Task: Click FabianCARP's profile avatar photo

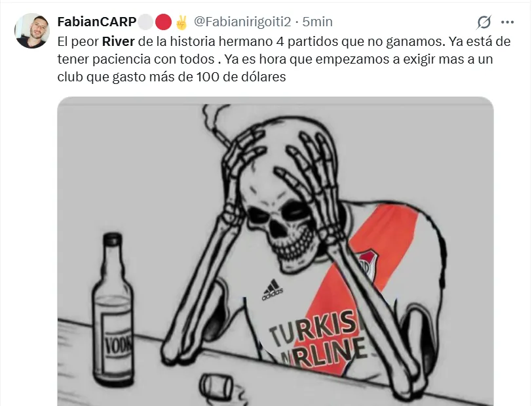Action: 32,31
